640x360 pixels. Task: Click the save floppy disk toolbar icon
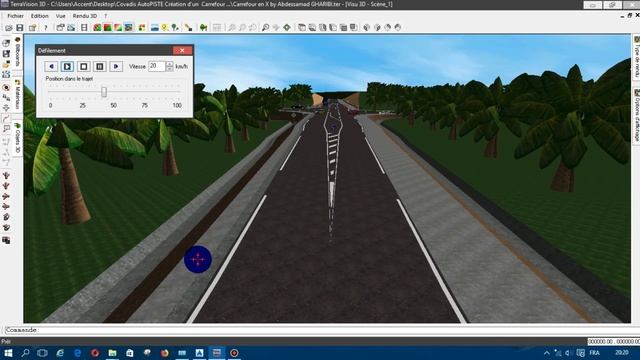coord(20,28)
